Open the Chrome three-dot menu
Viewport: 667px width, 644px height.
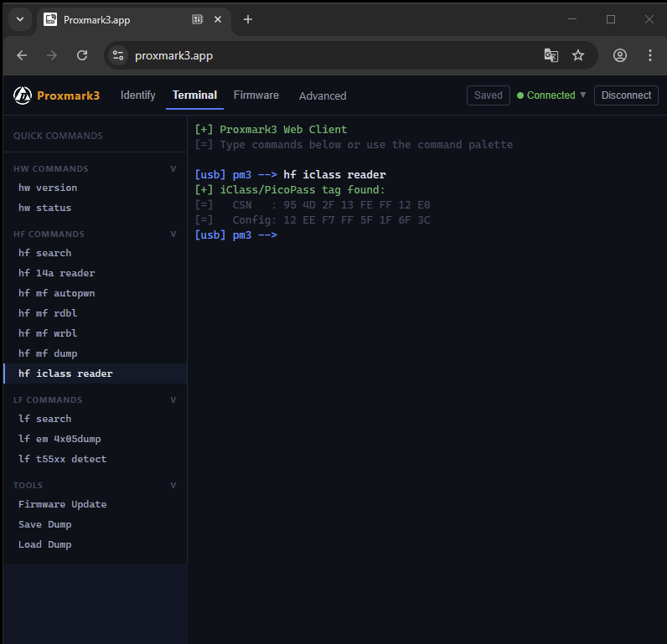point(649,55)
